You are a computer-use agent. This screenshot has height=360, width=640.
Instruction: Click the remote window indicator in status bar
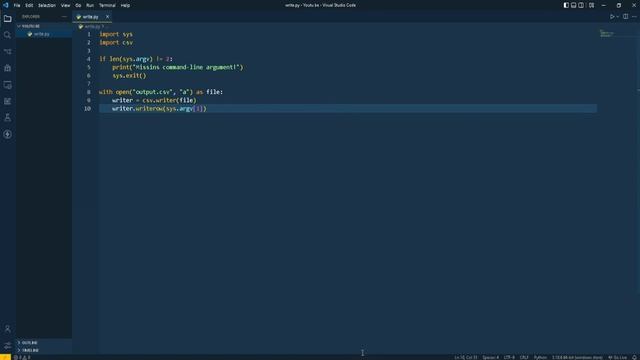[5, 357]
